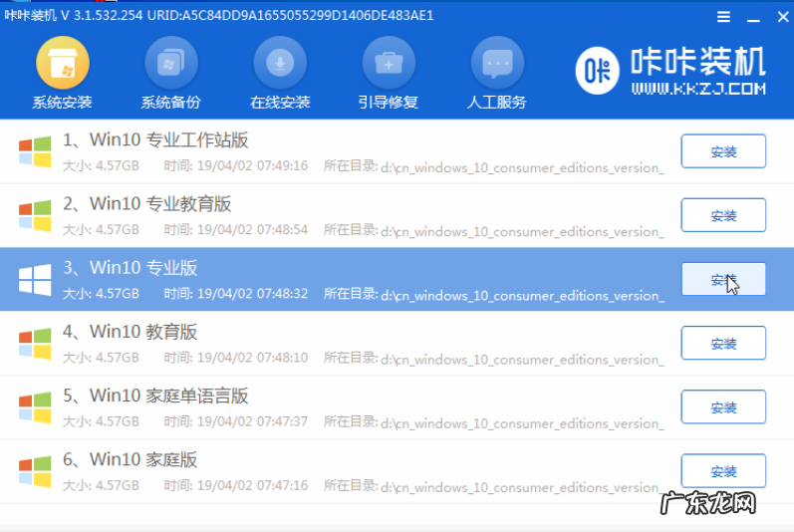This screenshot has width=794, height=532.
Task: Open the 人工服务 manual service icon
Action: tap(497, 64)
